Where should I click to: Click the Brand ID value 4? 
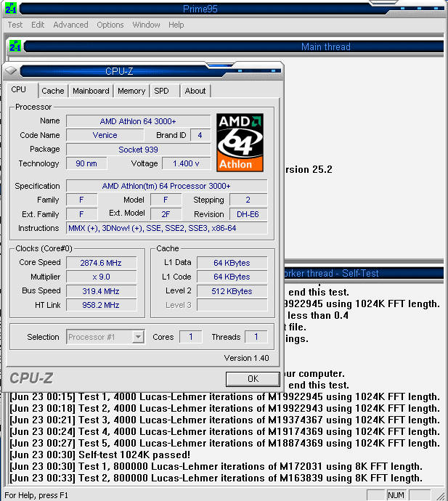(x=200, y=135)
